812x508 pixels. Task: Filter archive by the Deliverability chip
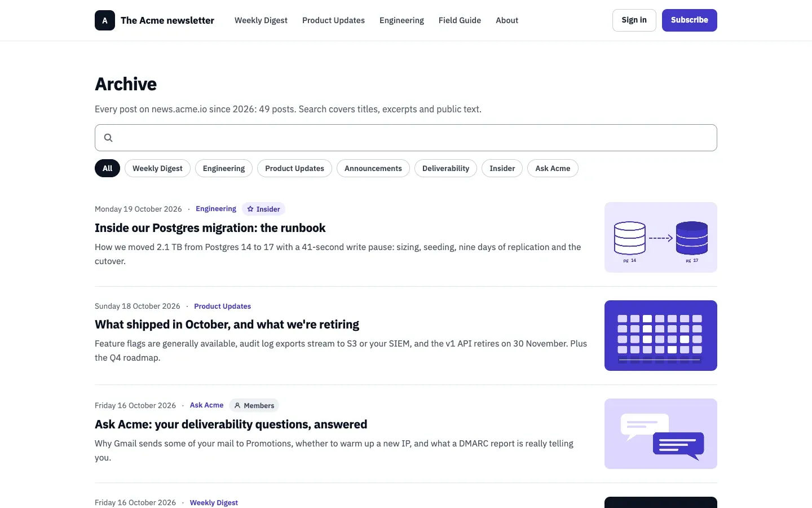[x=445, y=168]
